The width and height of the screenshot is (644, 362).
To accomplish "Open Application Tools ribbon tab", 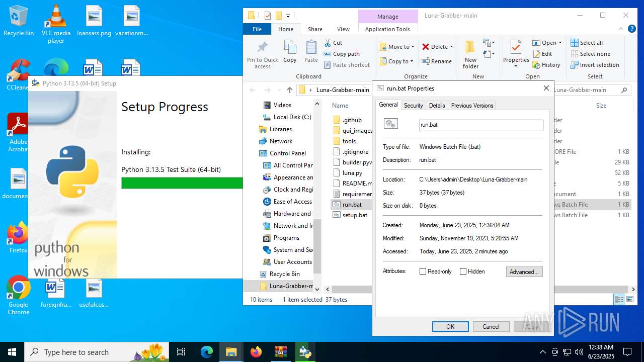I will [x=387, y=29].
